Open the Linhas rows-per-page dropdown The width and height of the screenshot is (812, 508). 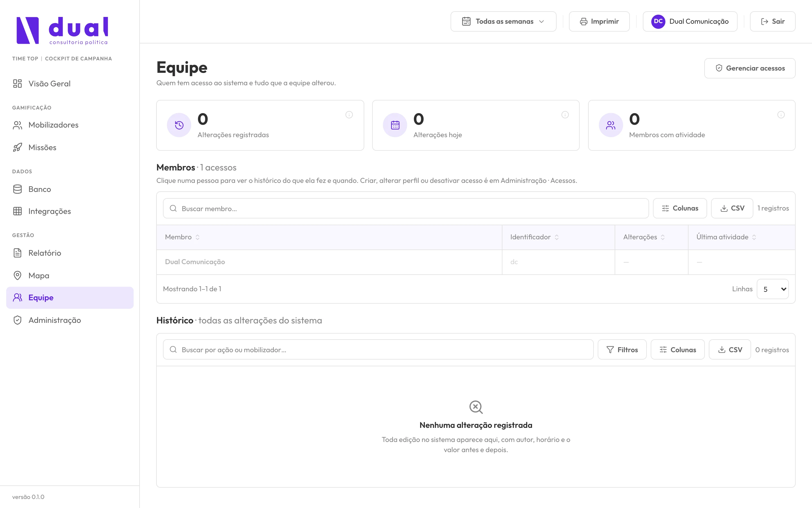click(773, 289)
